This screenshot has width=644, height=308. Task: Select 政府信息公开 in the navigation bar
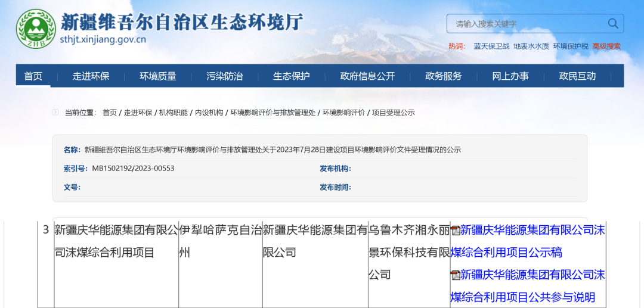point(367,76)
